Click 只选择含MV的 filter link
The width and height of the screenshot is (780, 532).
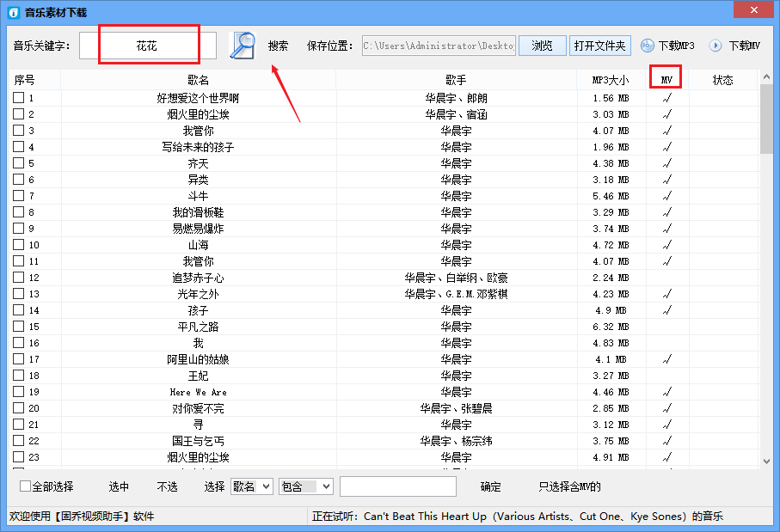(x=569, y=486)
